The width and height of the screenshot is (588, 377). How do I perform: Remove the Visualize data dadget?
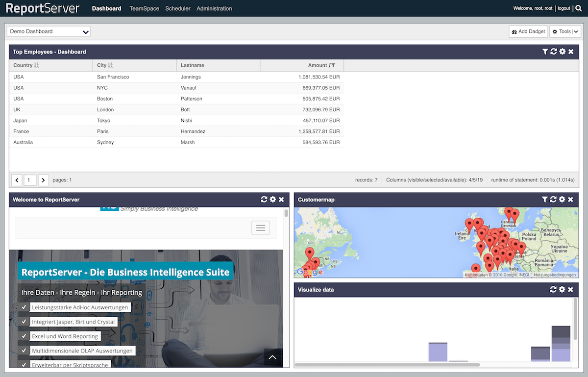570,290
